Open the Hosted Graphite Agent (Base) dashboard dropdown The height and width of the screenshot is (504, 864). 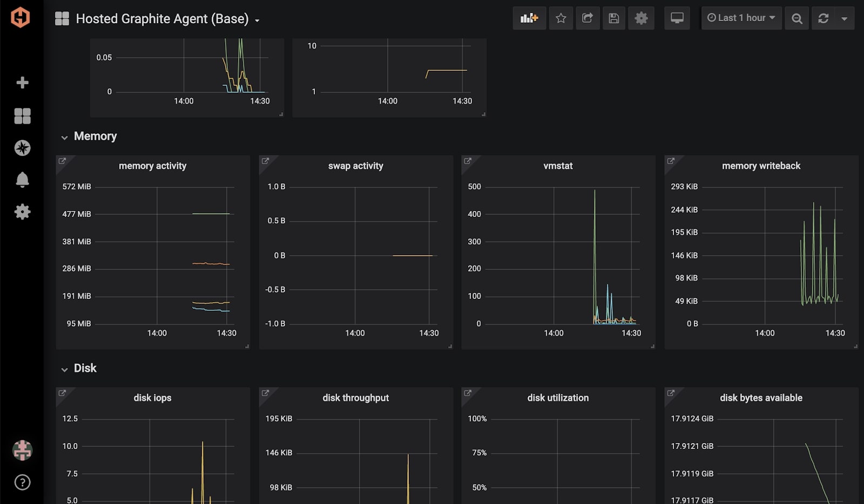point(167,19)
